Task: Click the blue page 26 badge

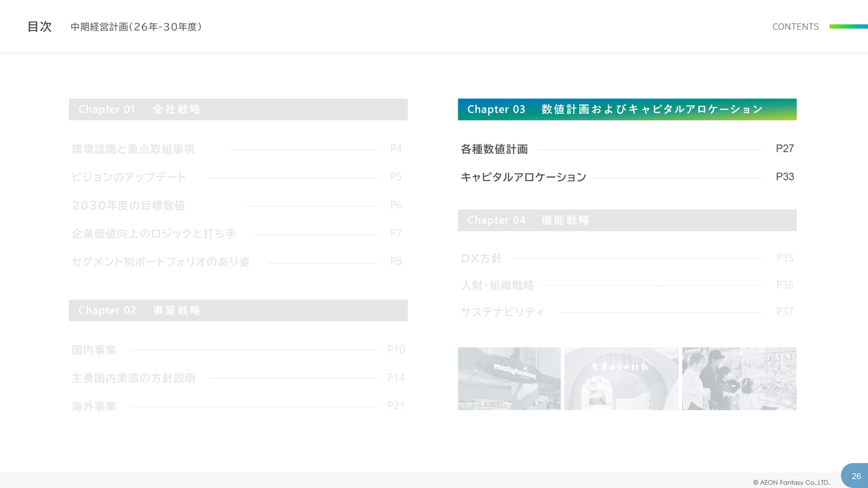Action: click(x=855, y=476)
